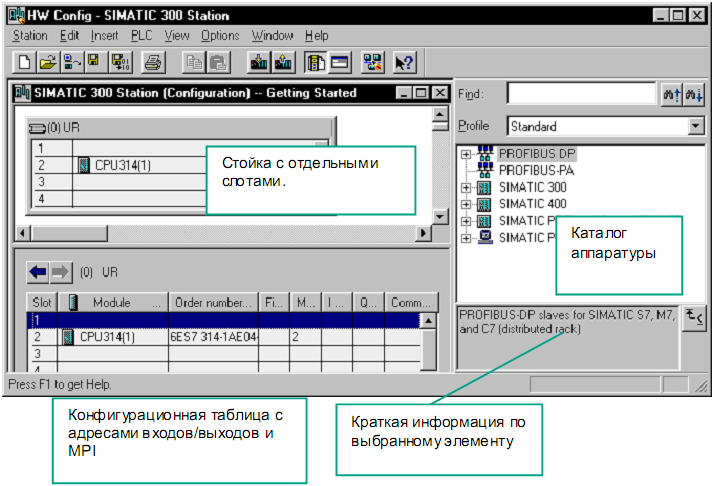Click the catalog info panel toggle icon
Image resolution: width=713 pixels, height=486 pixels.
(x=694, y=317)
